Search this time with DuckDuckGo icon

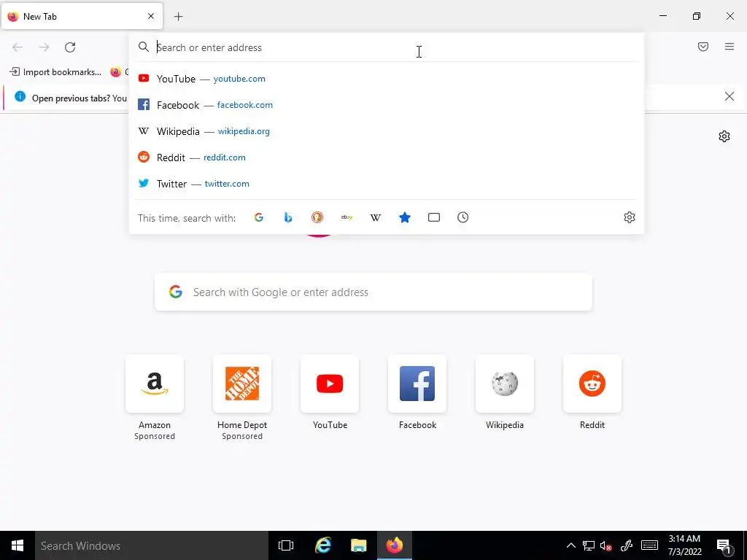click(x=317, y=217)
